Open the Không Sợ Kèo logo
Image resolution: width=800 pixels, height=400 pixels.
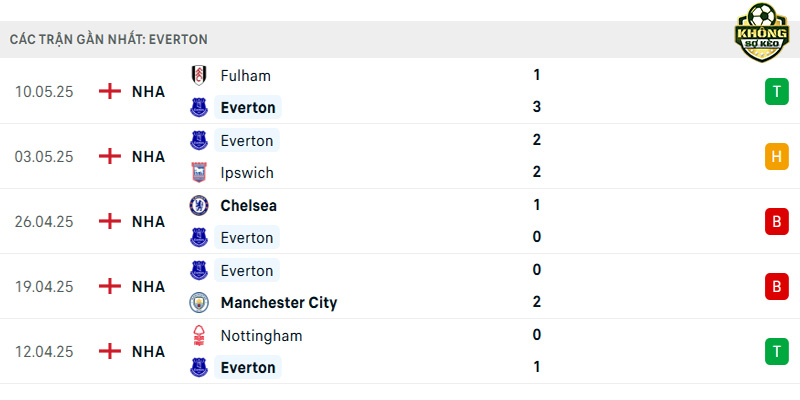click(762, 32)
